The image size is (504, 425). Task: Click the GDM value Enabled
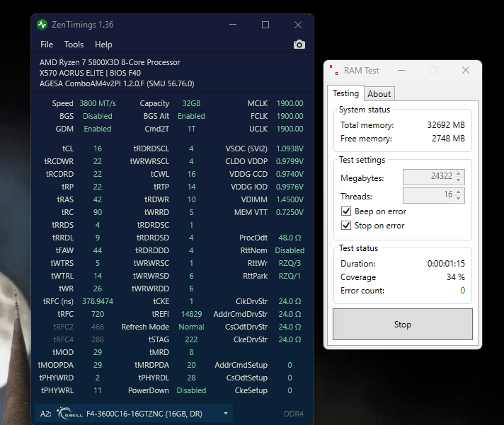pos(98,129)
